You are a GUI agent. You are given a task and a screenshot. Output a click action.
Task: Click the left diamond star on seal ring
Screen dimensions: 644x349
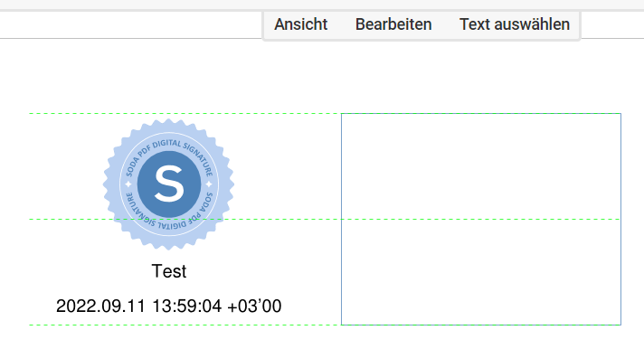[128, 184]
